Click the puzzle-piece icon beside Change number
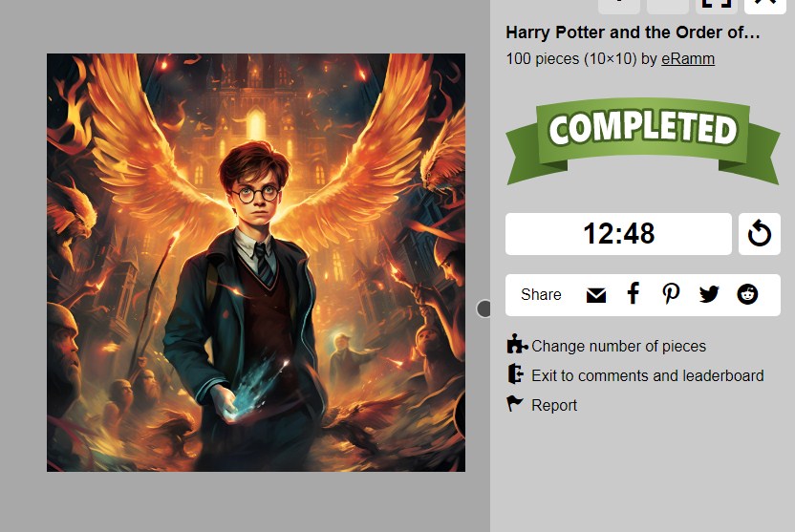This screenshot has height=532, width=795. [x=517, y=344]
